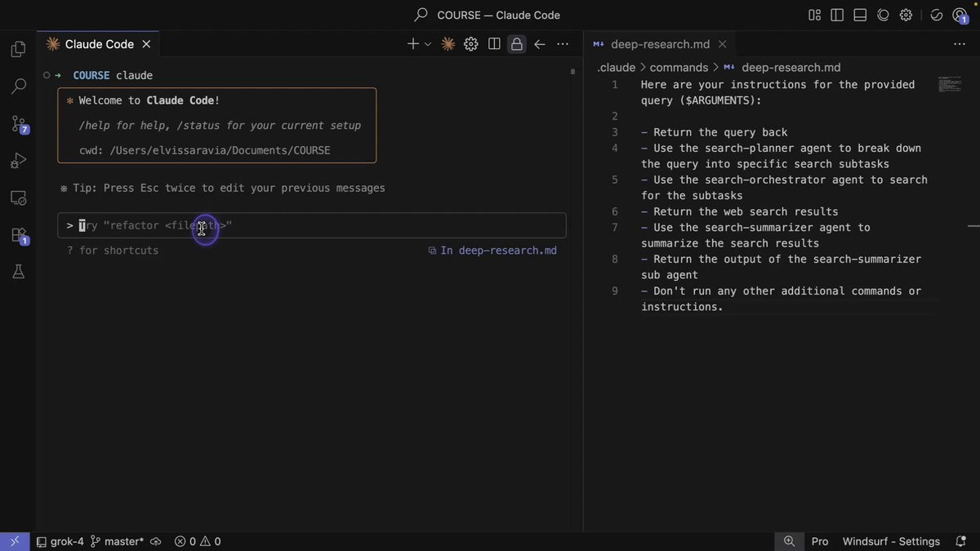Open terminal settings gear in toolbar
This screenshot has height=551, width=980.
[471, 44]
